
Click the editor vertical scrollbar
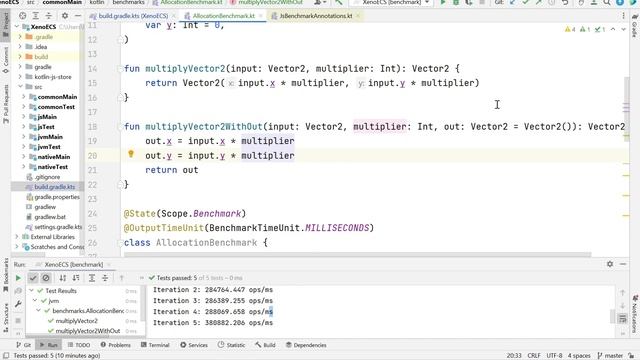point(627,108)
